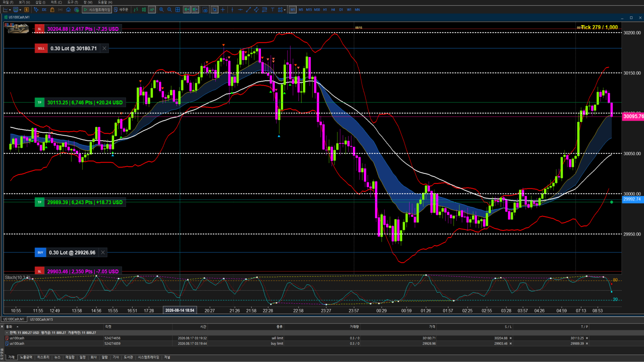The height and width of the screenshot is (362, 644).
Task: Cancel the BUY 0.30 Lot order
Action: [103, 252]
